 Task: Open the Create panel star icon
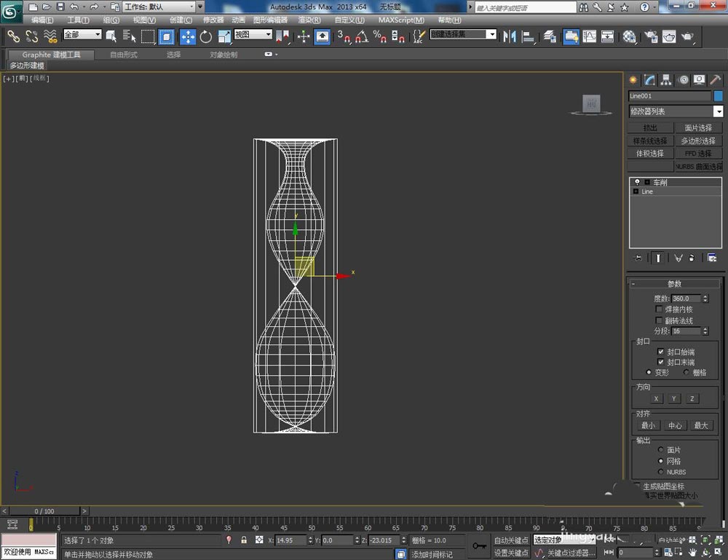pos(633,80)
